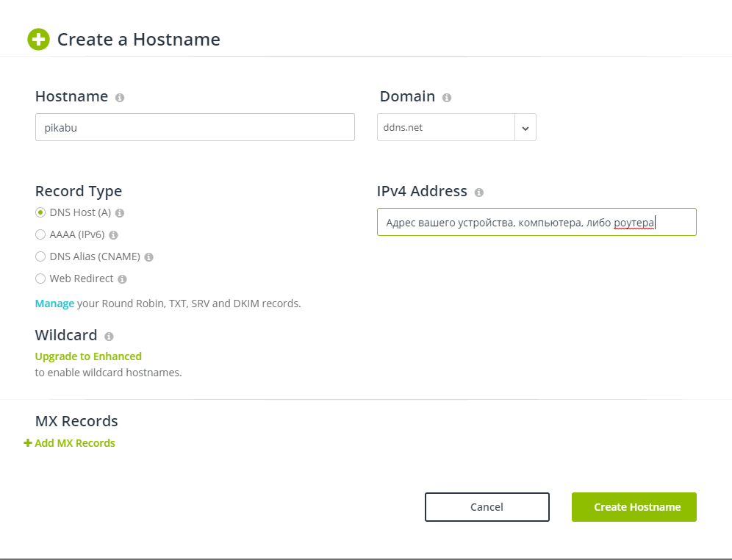Click the info icon next to Domain

[447, 98]
